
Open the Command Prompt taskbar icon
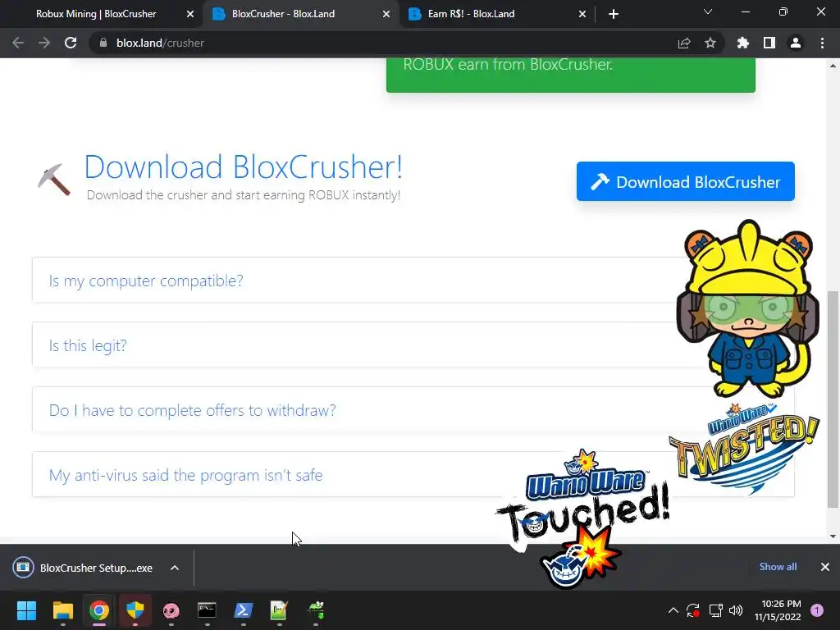click(x=207, y=610)
